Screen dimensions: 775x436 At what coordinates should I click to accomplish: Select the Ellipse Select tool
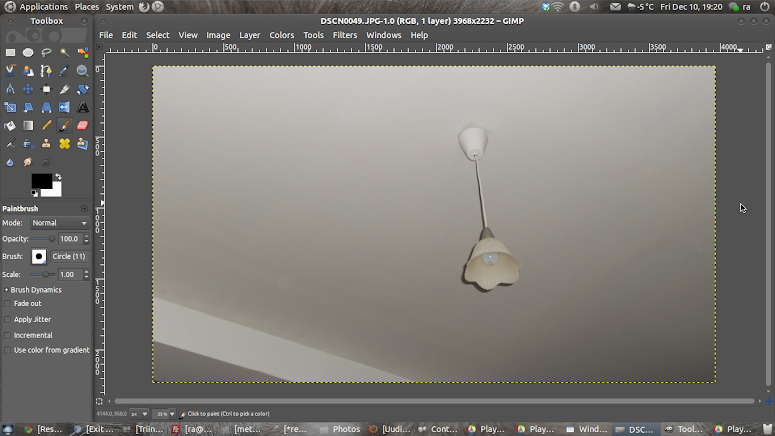[28, 53]
